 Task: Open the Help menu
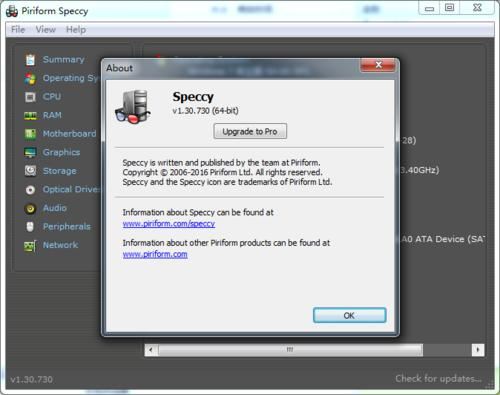(76, 30)
